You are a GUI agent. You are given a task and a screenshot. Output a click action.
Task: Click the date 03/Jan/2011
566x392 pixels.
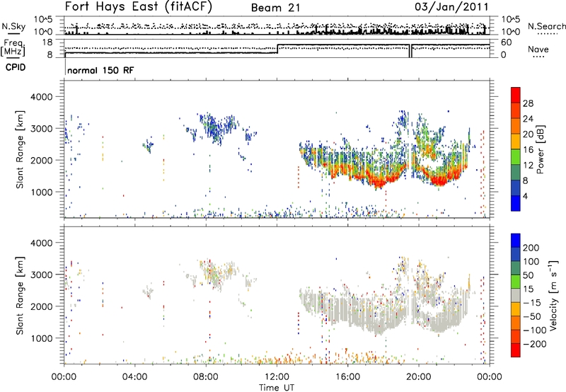click(451, 7)
